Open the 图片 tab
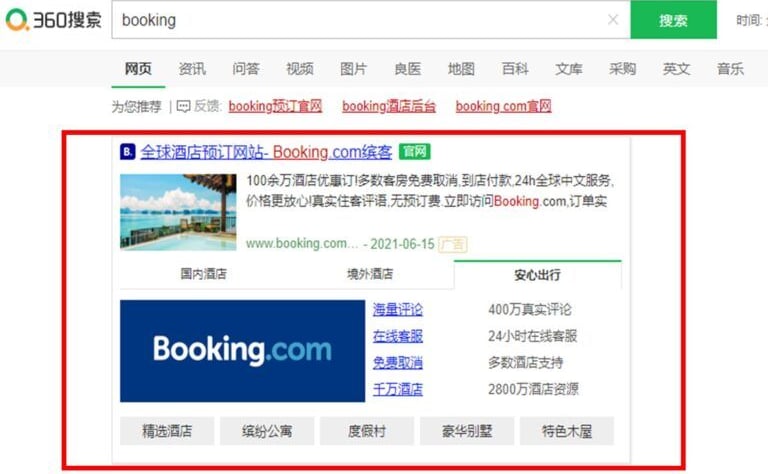The image size is (768, 474). (x=354, y=69)
